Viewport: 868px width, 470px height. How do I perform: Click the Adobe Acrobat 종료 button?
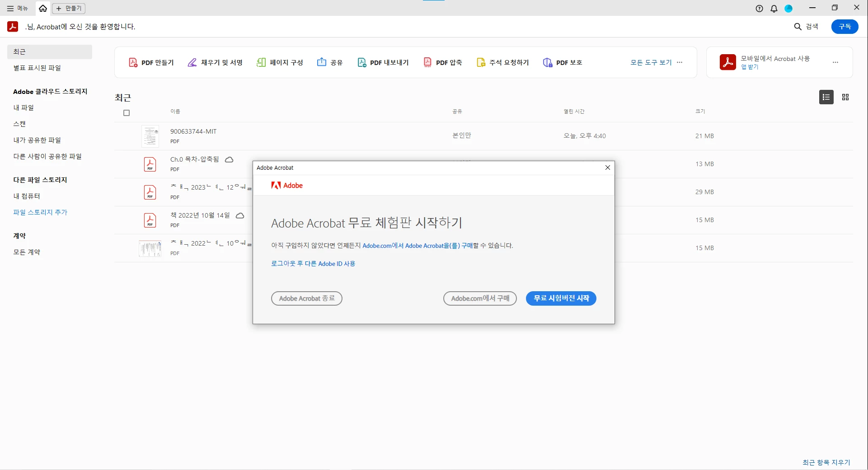click(x=307, y=298)
